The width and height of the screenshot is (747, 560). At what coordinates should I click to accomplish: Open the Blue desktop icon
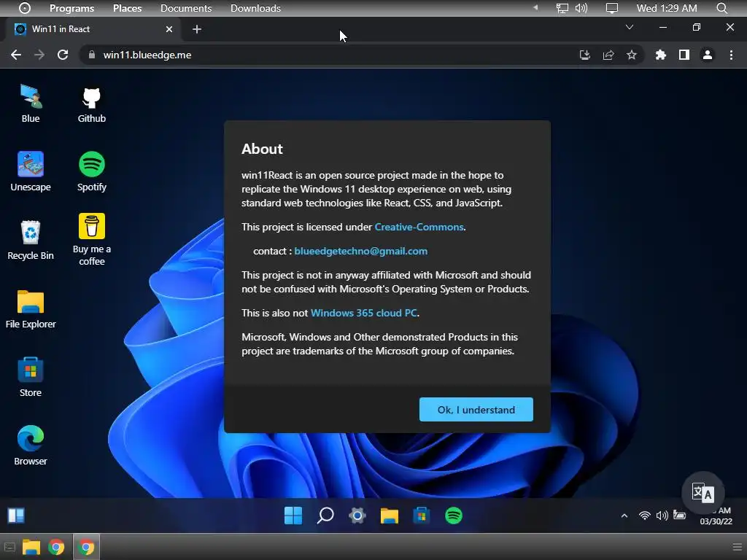(x=31, y=104)
